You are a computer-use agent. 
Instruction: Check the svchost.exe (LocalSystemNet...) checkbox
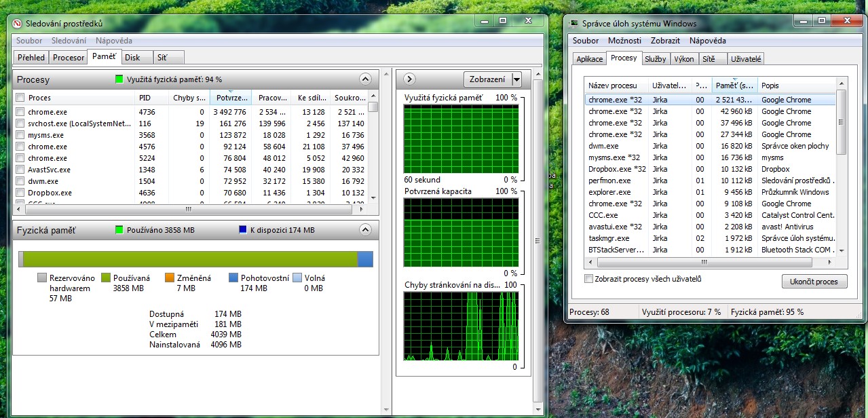[x=20, y=123]
